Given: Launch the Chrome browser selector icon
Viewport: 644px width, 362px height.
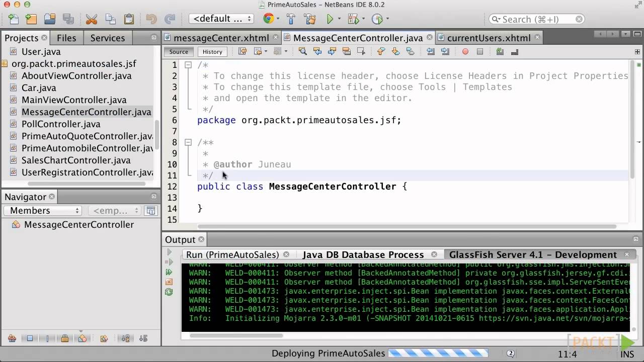Looking at the screenshot, I should pyautogui.click(x=269, y=19).
